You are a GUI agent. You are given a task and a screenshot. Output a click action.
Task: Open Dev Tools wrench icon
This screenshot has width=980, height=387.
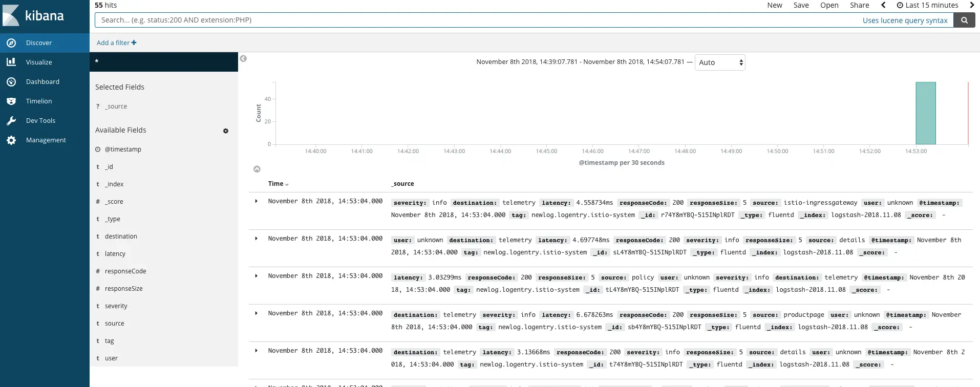pos(11,121)
